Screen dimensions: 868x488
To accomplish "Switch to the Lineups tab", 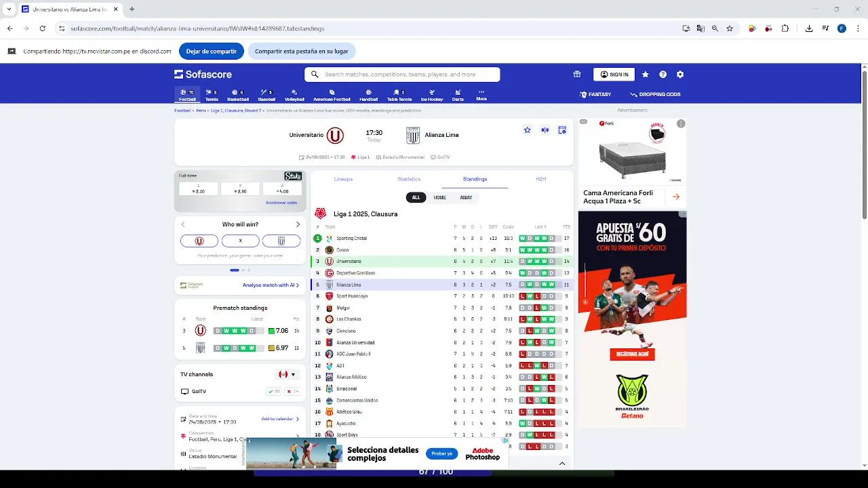I will (x=343, y=179).
